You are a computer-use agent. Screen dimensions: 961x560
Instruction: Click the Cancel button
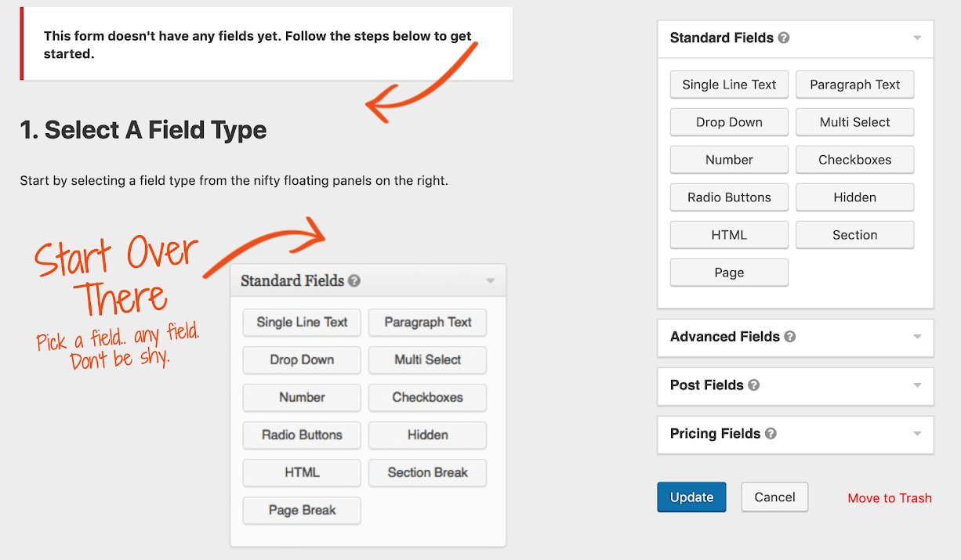point(774,497)
